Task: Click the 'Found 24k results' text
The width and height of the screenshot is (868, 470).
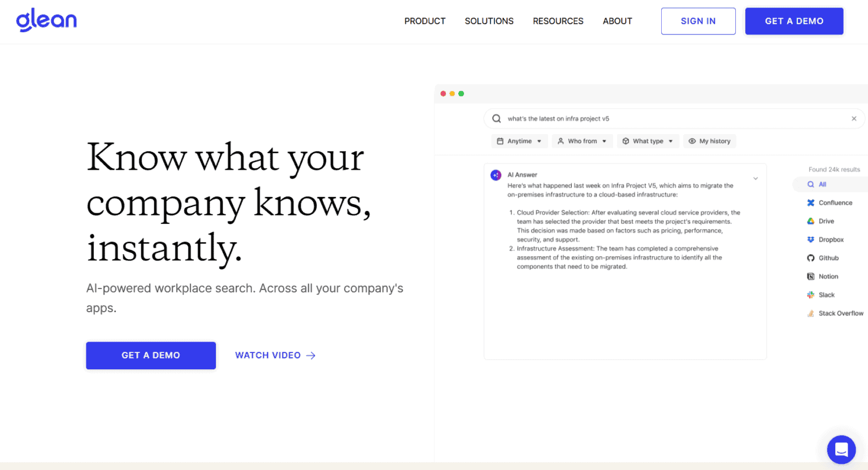Action: coord(834,170)
